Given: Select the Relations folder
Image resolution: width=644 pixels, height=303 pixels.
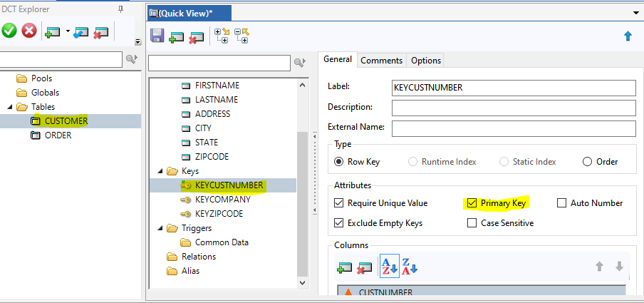Looking at the screenshot, I should [198, 257].
